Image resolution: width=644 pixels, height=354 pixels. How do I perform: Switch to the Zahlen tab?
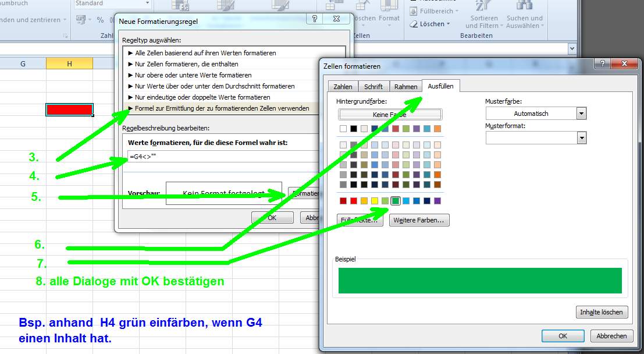[x=343, y=87]
